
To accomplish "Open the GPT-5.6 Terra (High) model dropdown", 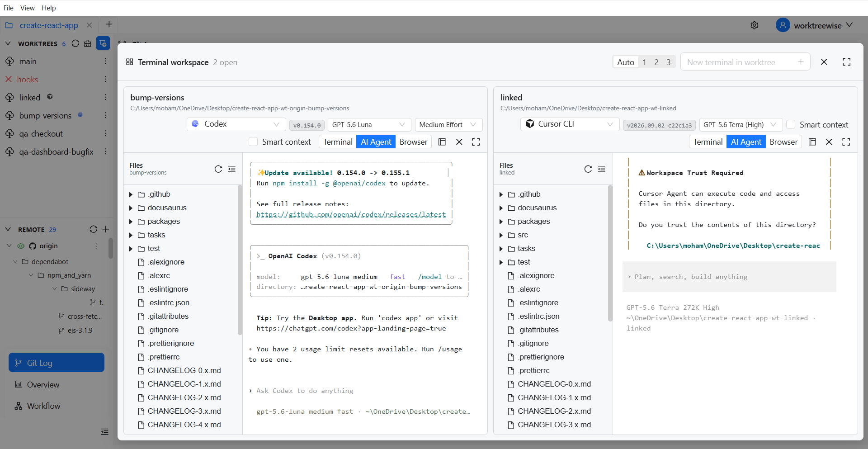I will [741, 124].
